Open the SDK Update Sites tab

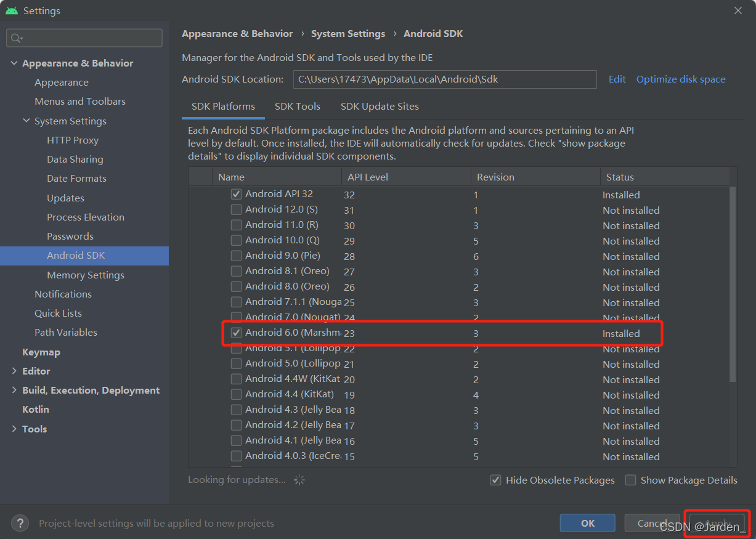[380, 107]
